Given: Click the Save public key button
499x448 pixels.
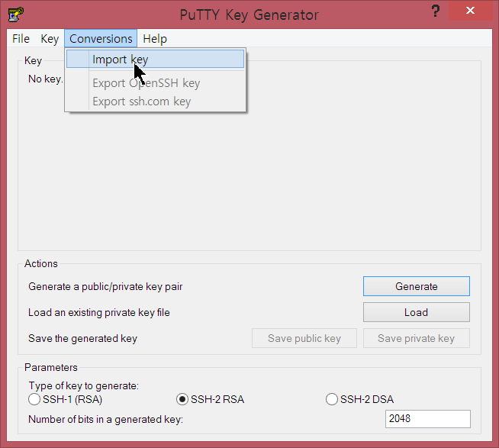Looking at the screenshot, I should click(x=304, y=338).
